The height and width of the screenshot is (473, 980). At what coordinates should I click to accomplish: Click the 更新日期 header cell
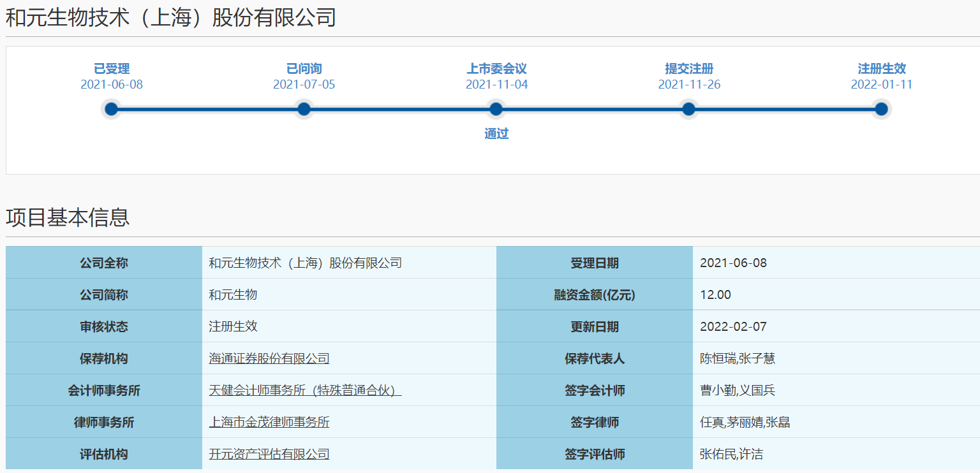point(595,326)
